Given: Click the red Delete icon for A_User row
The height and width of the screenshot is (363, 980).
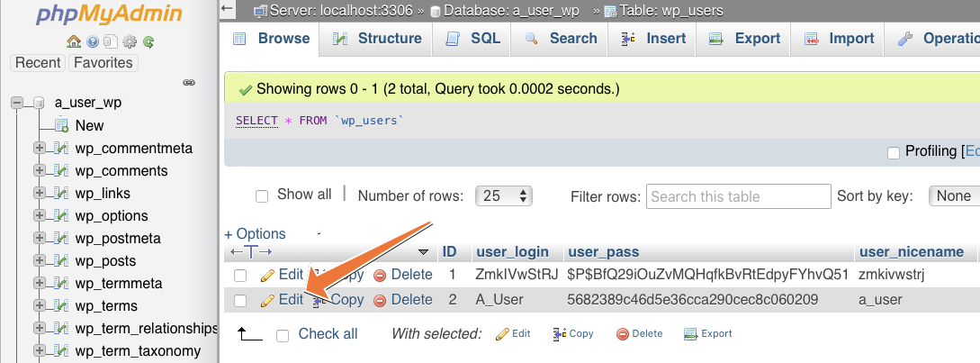Looking at the screenshot, I should (380, 300).
